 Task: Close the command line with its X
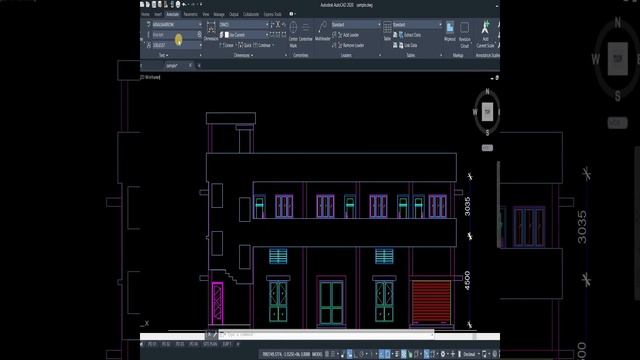pyautogui.click(x=209, y=335)
